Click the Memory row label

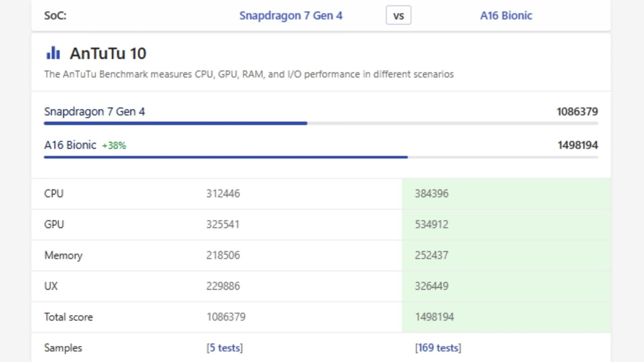click(x=63, y=255)
